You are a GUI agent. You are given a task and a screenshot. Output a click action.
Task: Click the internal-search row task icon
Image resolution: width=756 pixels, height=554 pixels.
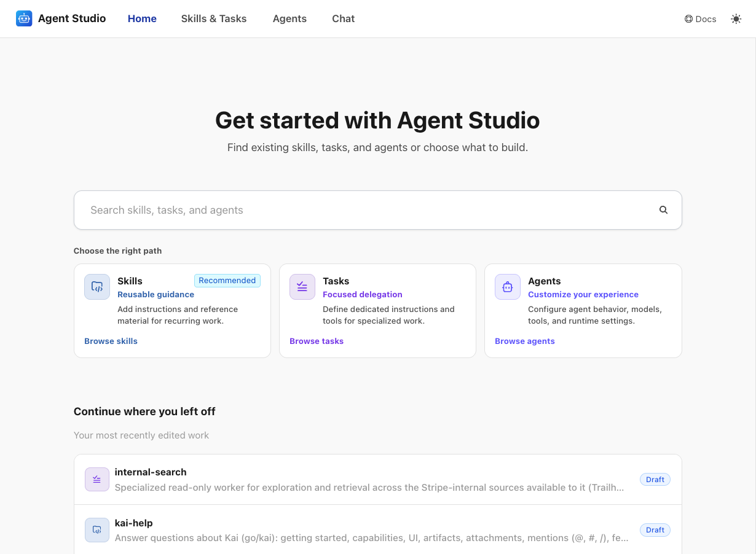pos(97,480)
